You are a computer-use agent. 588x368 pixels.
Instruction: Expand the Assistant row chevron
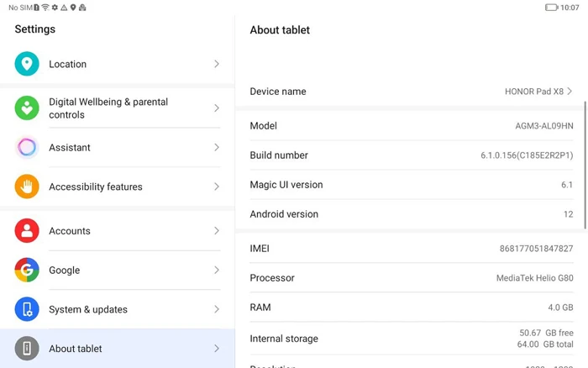[x=217, y=147]
